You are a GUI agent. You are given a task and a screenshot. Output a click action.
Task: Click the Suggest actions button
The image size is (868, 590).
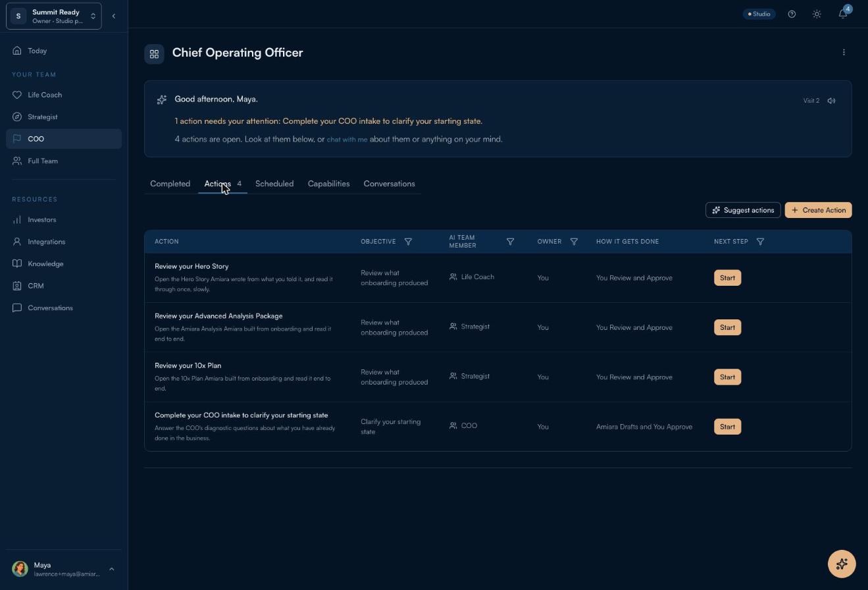(x=743, y=210)
